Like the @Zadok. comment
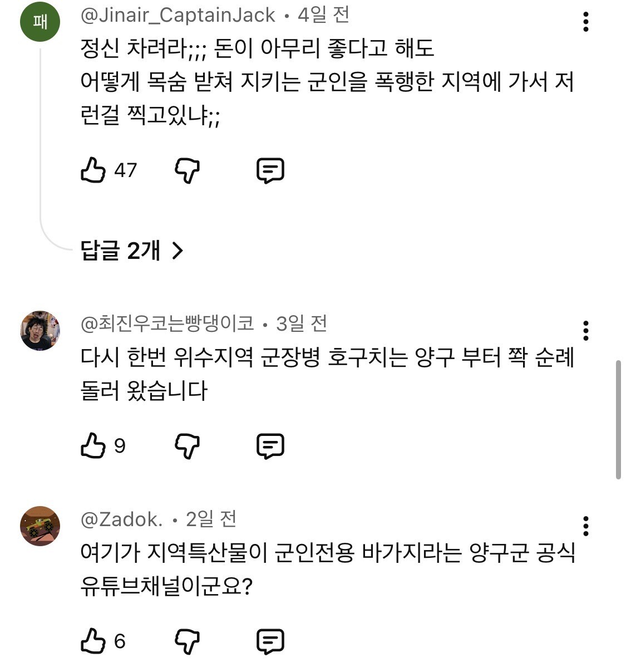 (93, 641)
